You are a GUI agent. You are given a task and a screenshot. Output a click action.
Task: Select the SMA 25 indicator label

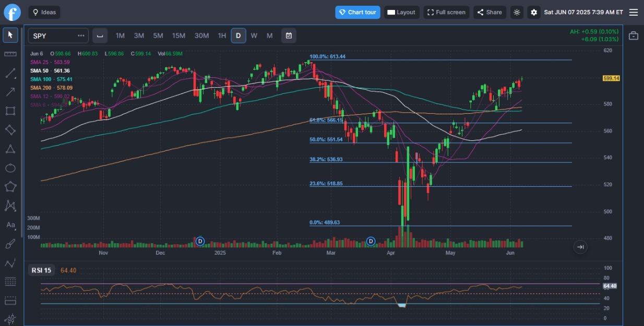(50, 62)
